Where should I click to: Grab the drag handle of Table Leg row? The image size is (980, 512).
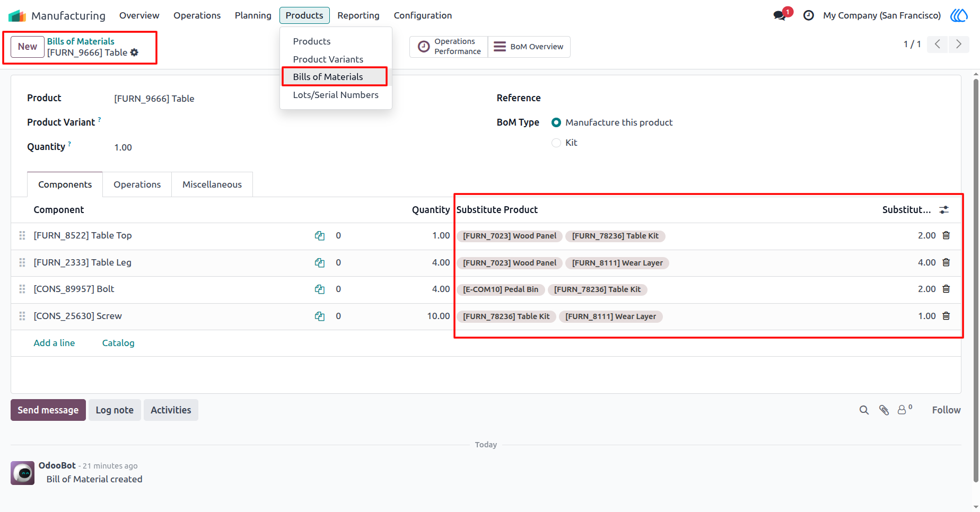pyautogui.click(x=22, y=262)
